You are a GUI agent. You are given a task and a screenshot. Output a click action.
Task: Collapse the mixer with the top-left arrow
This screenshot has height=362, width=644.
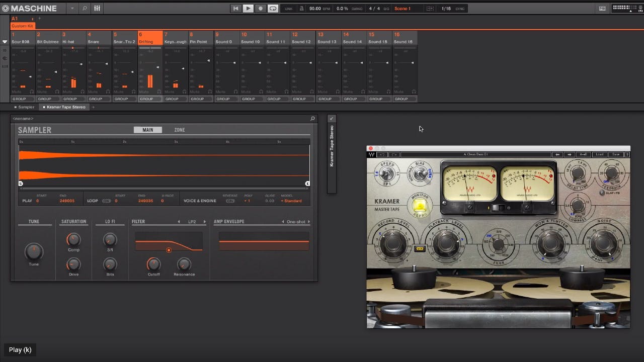[5, 42]
